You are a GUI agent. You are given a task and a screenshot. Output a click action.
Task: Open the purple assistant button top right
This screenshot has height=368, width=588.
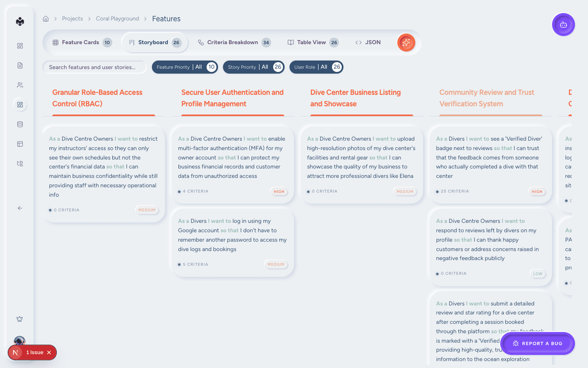(x=563, y=25)
